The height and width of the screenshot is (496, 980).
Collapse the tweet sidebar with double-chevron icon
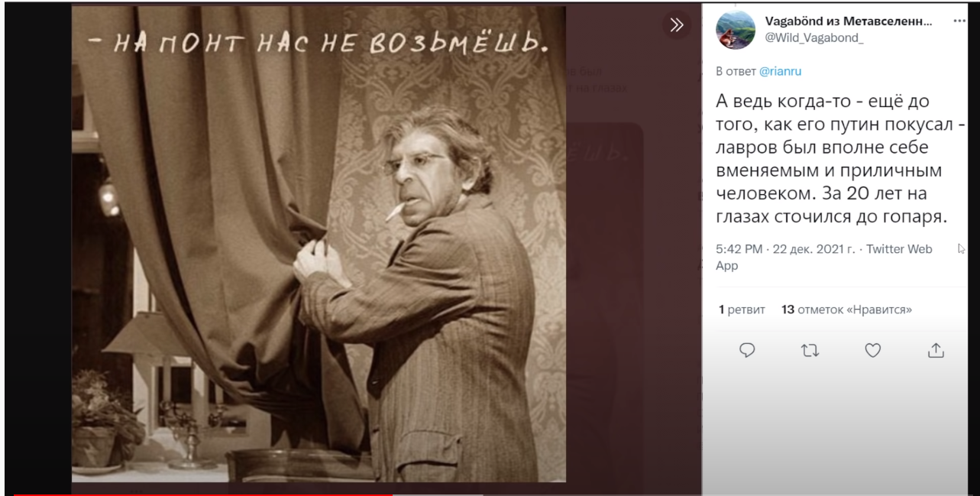coord(676,25)
